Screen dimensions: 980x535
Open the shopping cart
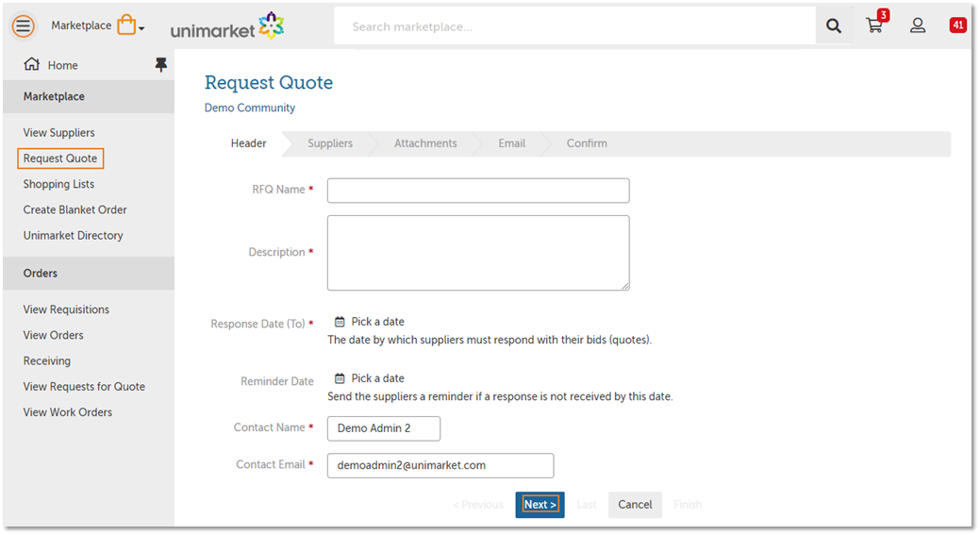click(x=875, y=26)
